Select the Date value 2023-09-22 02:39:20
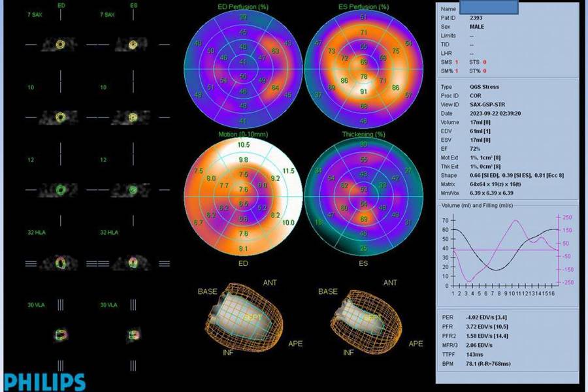This screenshot has height=392, width=588. 495,113
